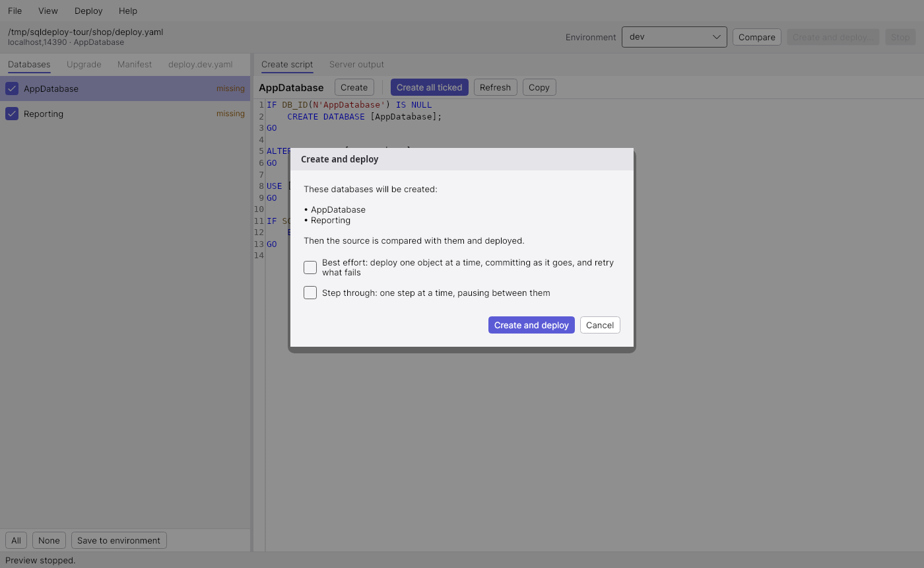Switch to the Upgrade tab
This screenshot has height=568, width=924.
click(x=84, y=64)
